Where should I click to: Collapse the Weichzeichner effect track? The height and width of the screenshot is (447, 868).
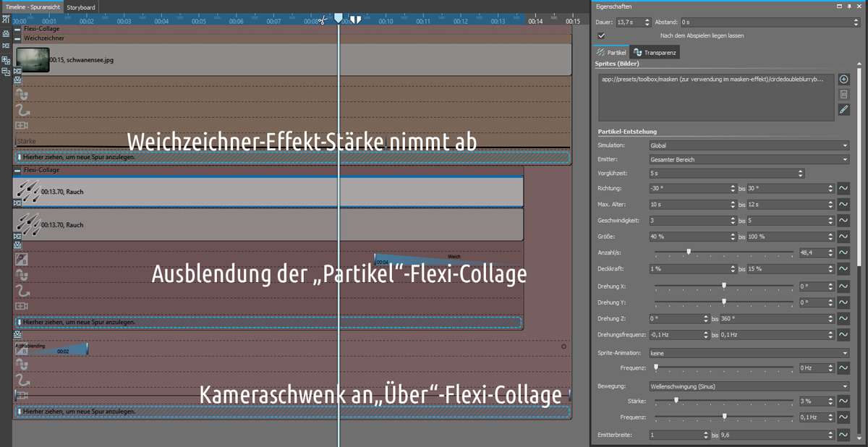[18, 38]
